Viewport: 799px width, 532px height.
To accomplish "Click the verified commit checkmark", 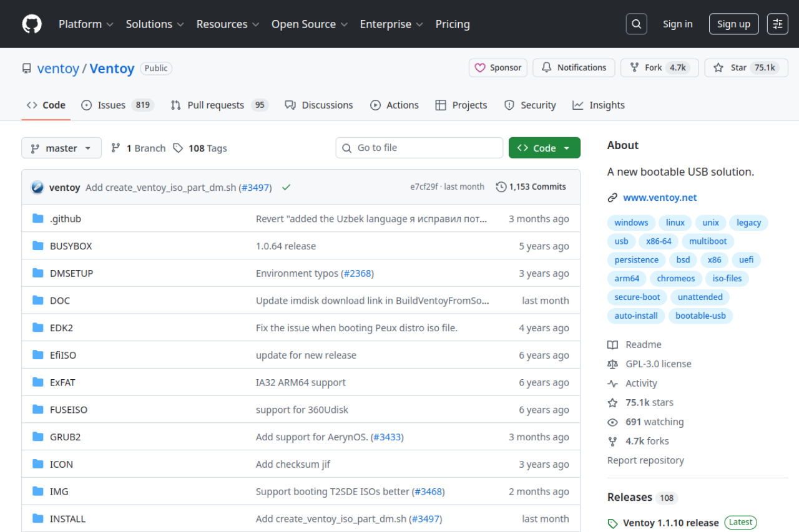I will 286,186.
